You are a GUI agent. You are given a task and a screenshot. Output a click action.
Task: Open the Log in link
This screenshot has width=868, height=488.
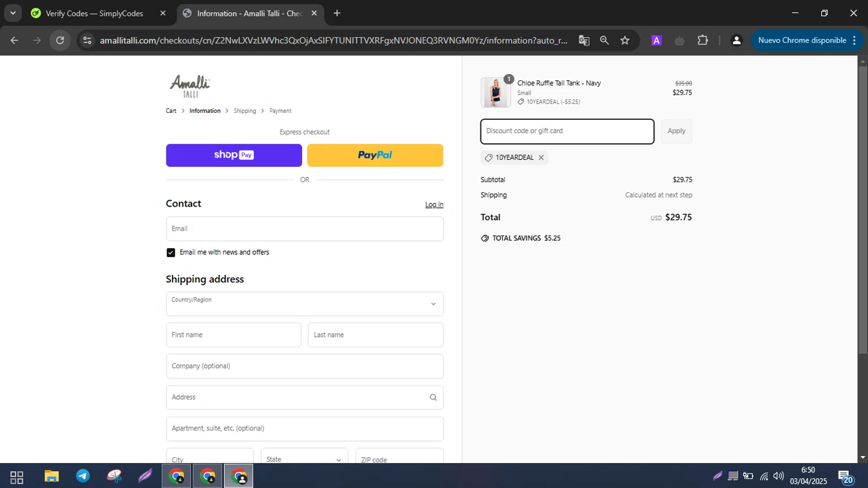pos(434,204)
